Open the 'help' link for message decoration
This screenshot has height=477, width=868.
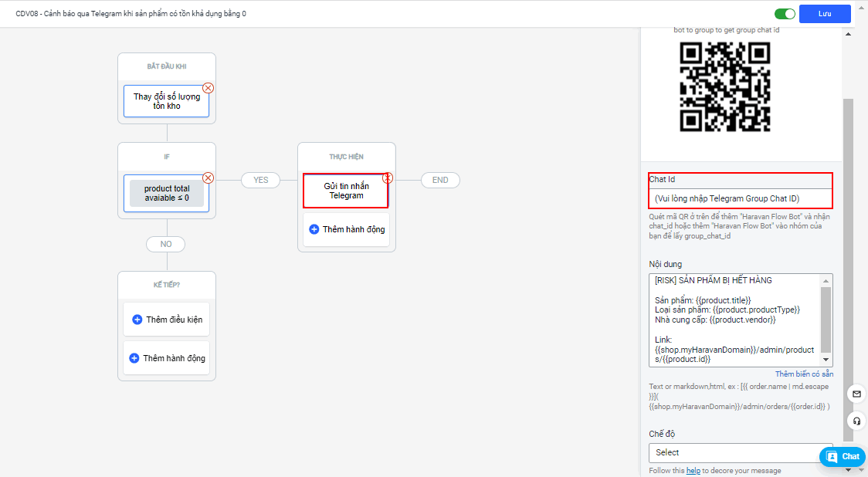point(693,471)
